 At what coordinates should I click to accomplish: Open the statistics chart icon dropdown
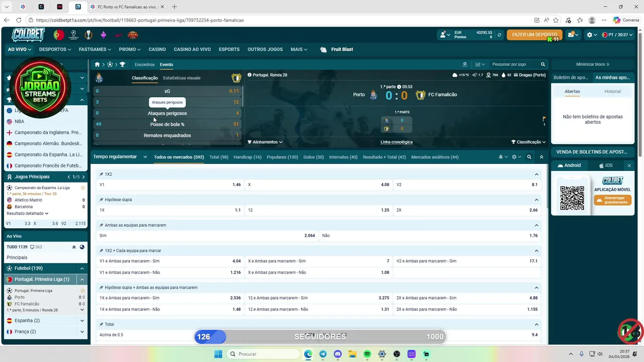(480, 64)
